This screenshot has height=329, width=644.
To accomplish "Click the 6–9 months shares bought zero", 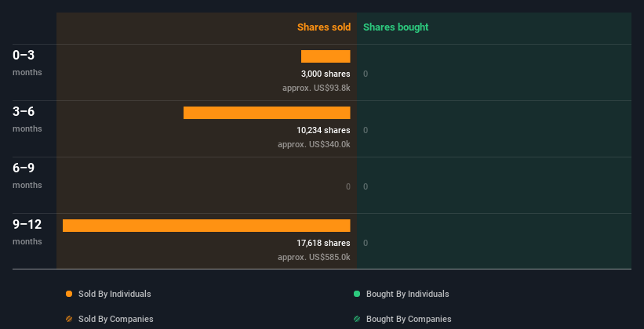I will pos(366,186).
